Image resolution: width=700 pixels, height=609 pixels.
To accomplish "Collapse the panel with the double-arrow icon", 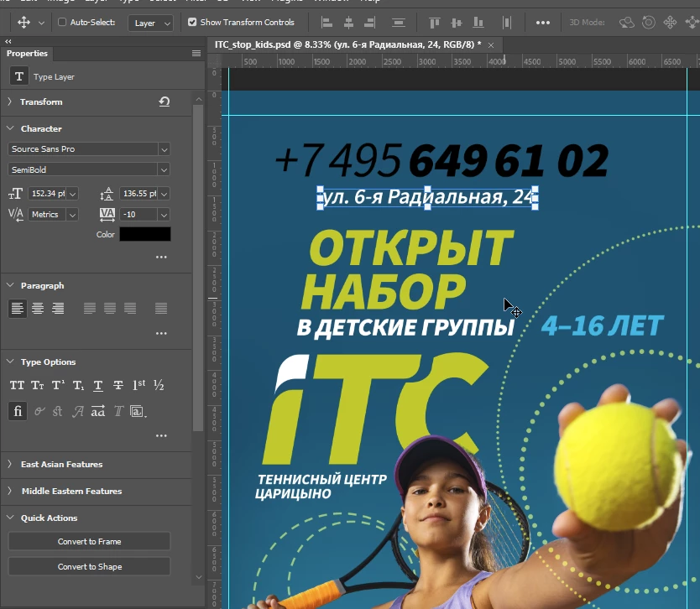I will 8,41.
